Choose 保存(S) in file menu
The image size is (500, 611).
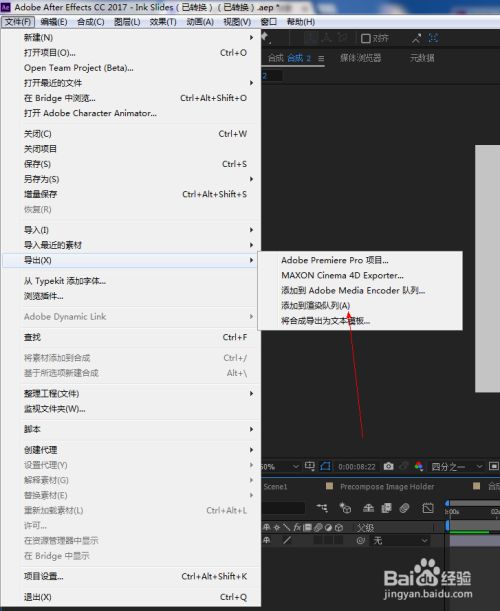pyautogui.click(x=131, y=164)
